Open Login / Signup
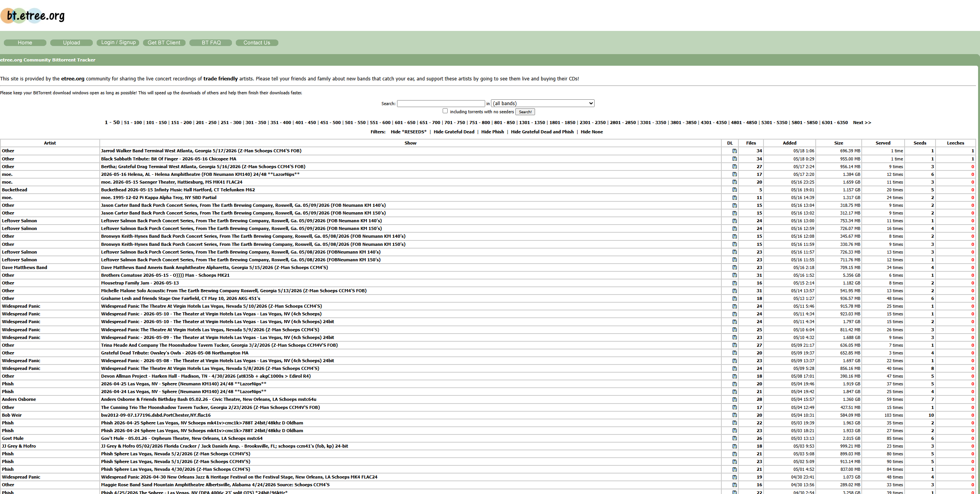This screenshot has height=494, width=980. coord(118,43)
